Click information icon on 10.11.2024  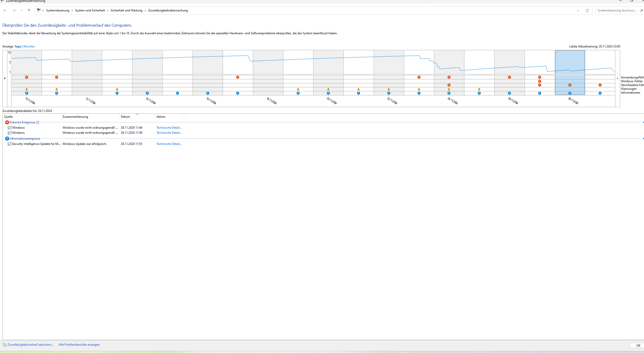click(27, 93)
